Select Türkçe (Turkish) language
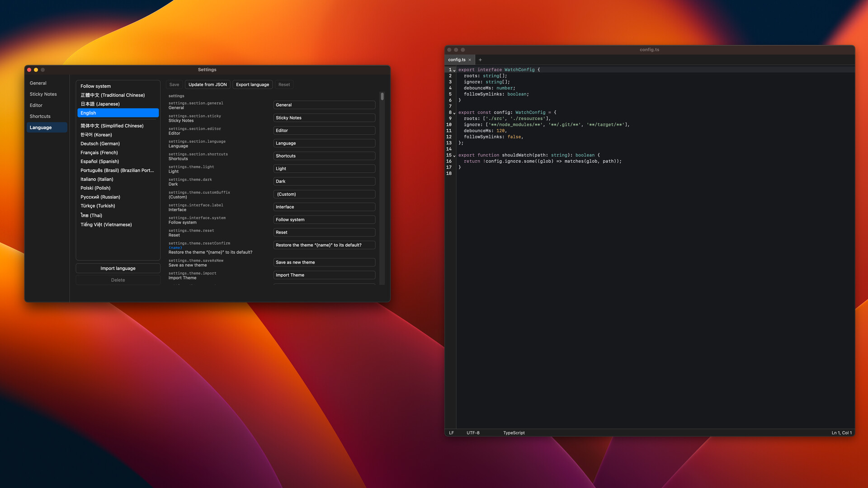Screen dimensions: 868x488 point(118,206)
